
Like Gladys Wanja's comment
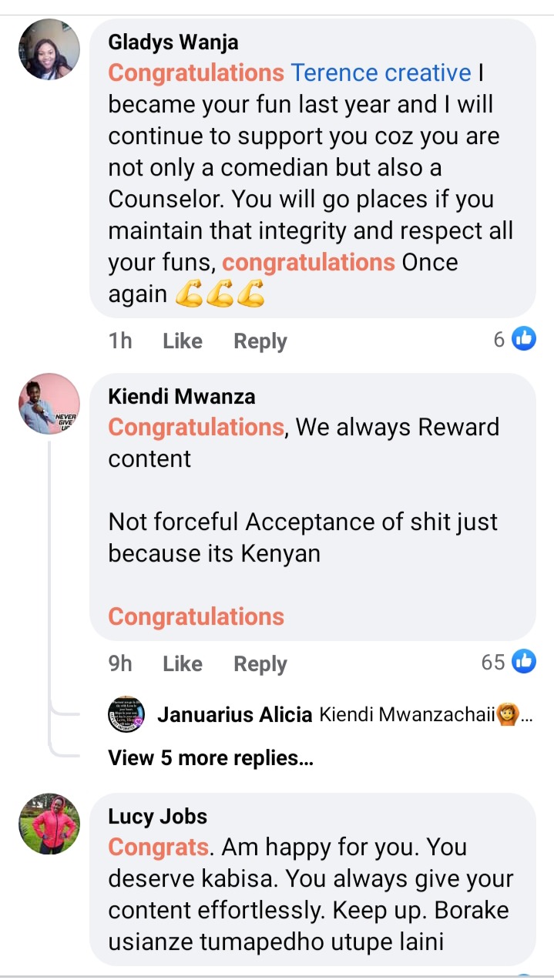pos(183,341)
